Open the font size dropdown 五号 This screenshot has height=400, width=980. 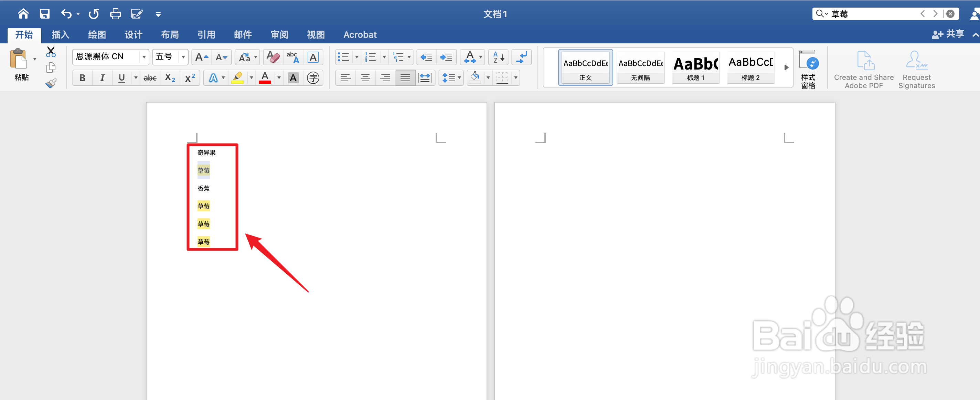[183, 57]
